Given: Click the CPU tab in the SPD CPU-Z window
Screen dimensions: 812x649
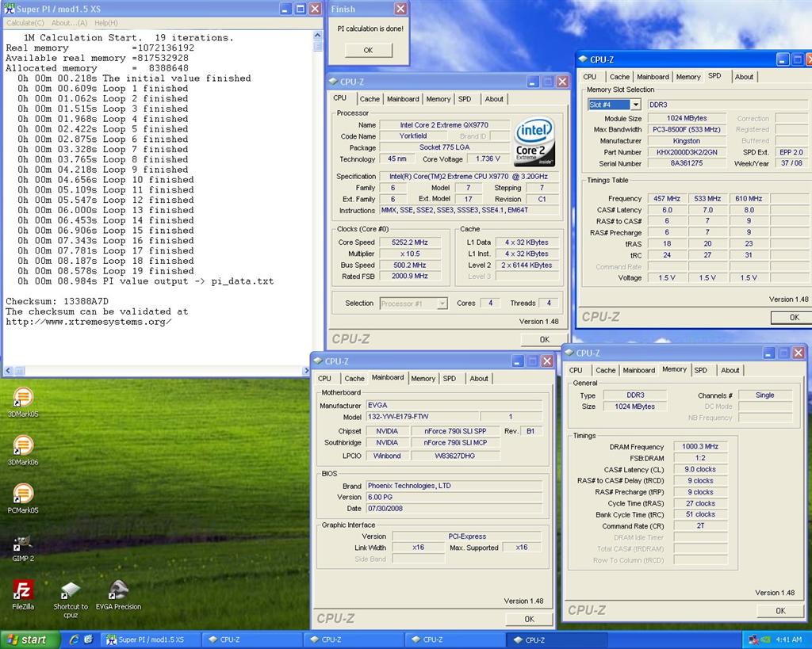Looking at the screenshot, I should tap(590, 77).
